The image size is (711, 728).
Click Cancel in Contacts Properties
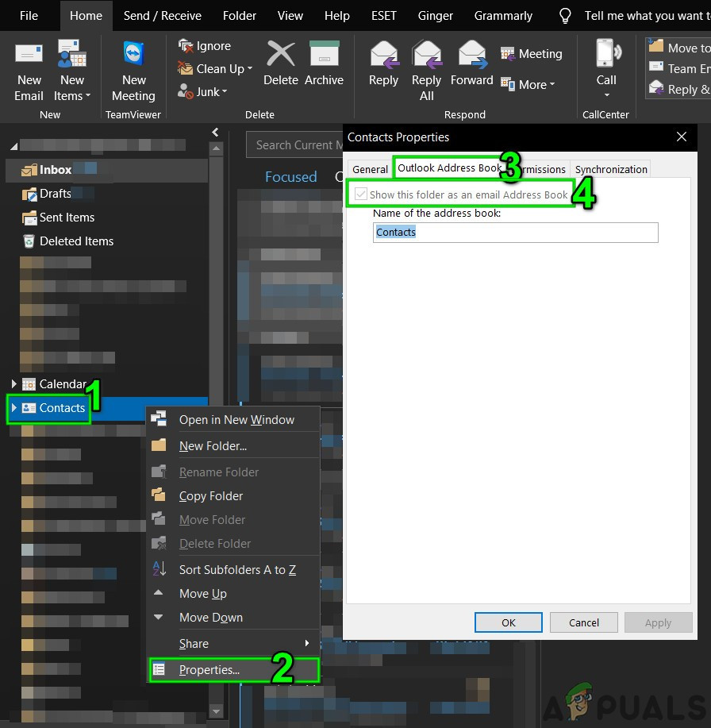click(583, 622)
